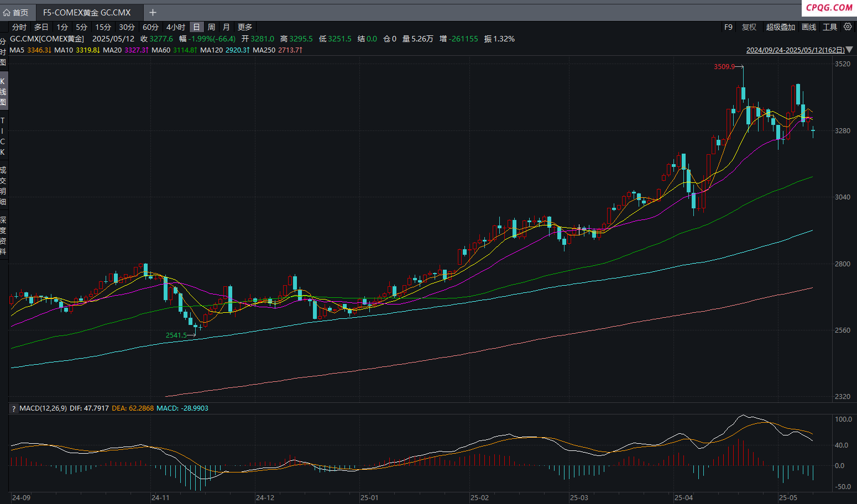Open the 复权 adjustment menu

[749, 27]
